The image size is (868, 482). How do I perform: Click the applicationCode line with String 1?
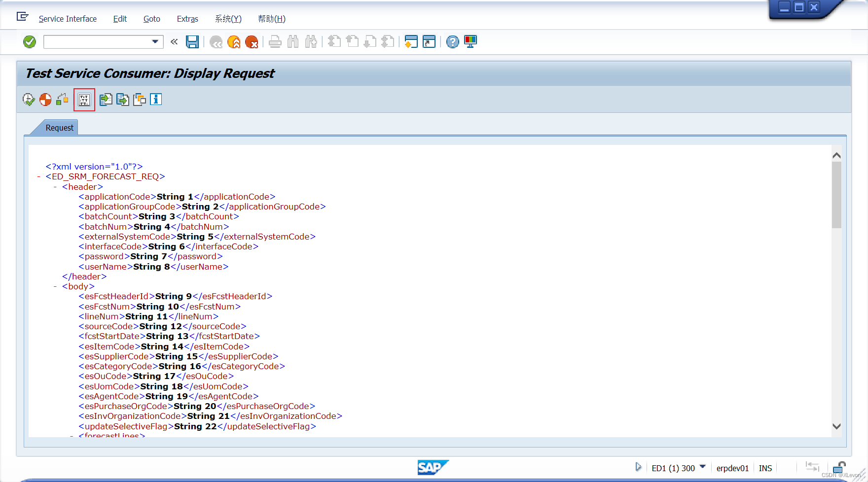pyautogui.click(x=177, y=197)
